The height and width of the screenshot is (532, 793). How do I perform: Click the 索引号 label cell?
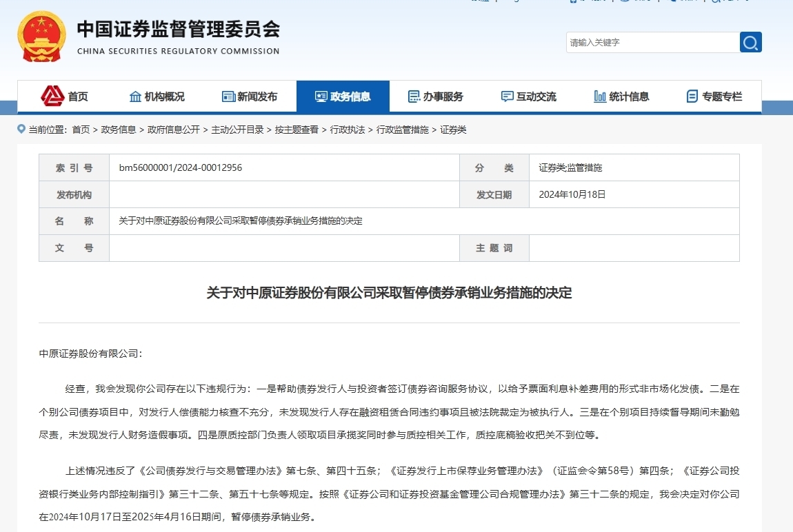74,167
